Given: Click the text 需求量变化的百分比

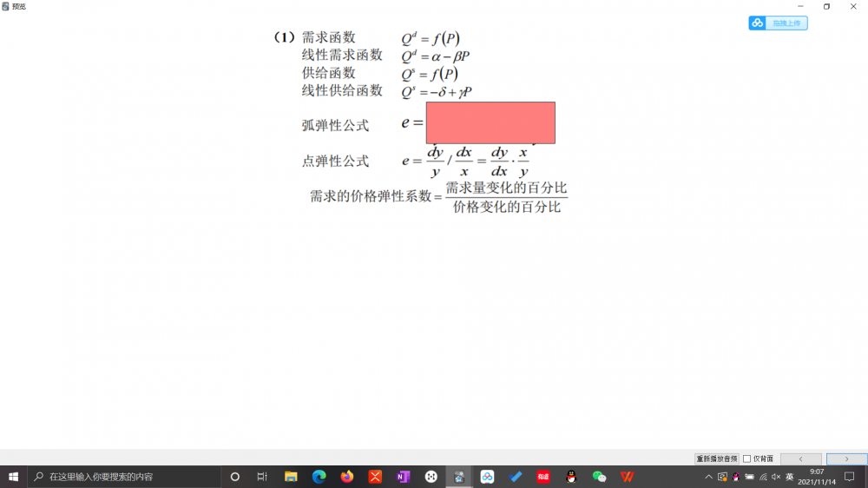Looking at the screenshot, I should point(506,188).
